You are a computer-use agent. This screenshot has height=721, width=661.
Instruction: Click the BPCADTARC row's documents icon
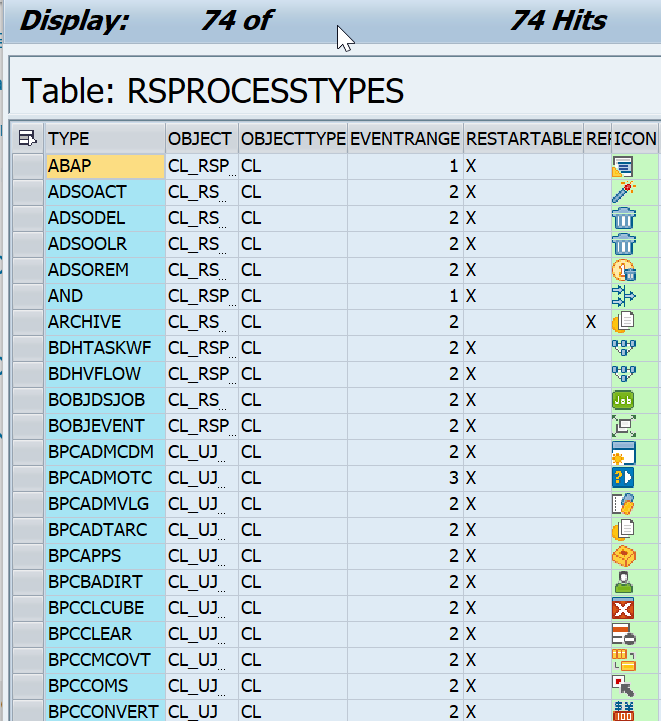pyautogui.click(x=623, y=530)
